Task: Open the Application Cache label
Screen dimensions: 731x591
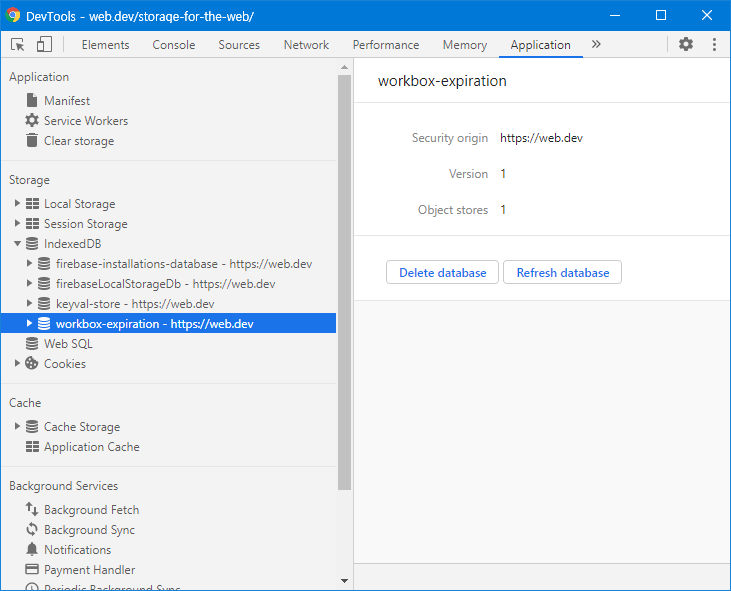Action: pos(92,447)
